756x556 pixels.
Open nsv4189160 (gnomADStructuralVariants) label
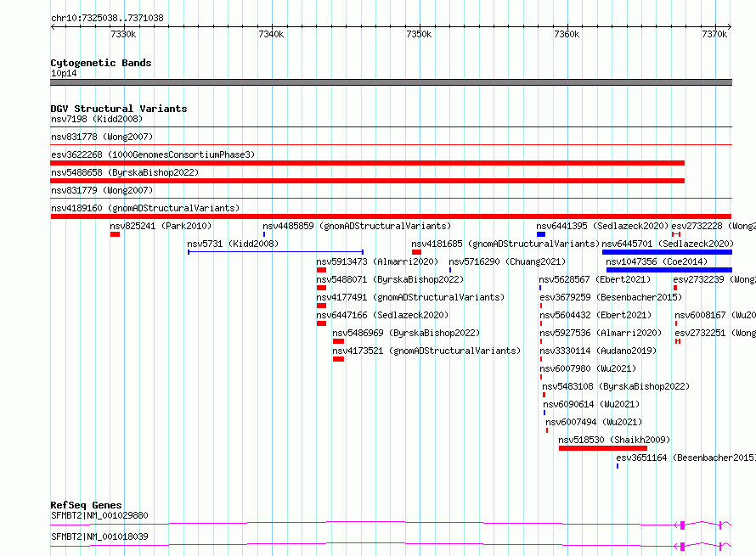point(145,208)
